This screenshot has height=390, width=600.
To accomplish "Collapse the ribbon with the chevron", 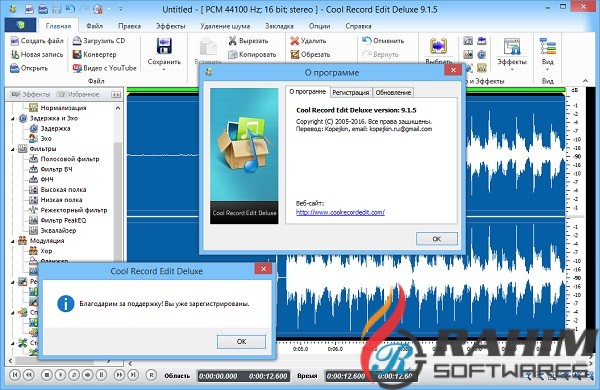I will pos(585,81).
